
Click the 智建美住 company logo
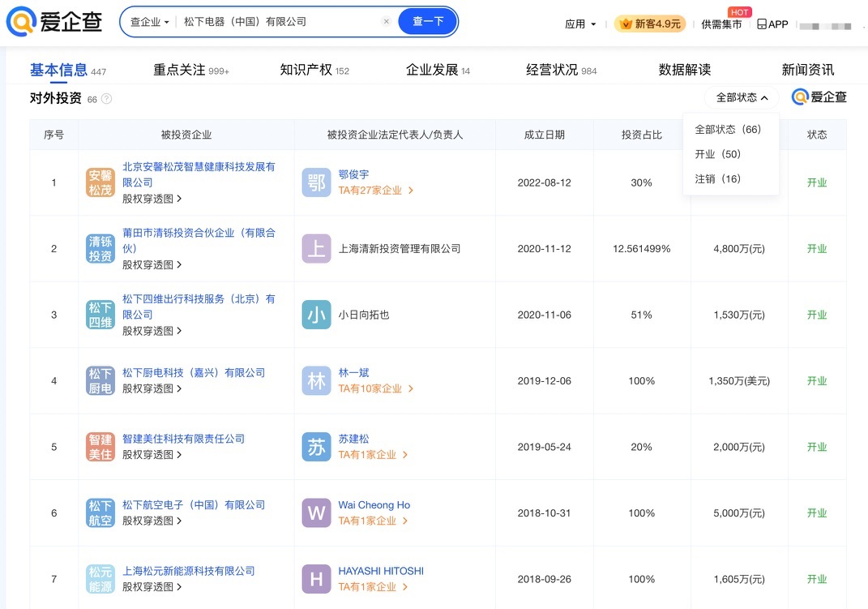[100, 447]
